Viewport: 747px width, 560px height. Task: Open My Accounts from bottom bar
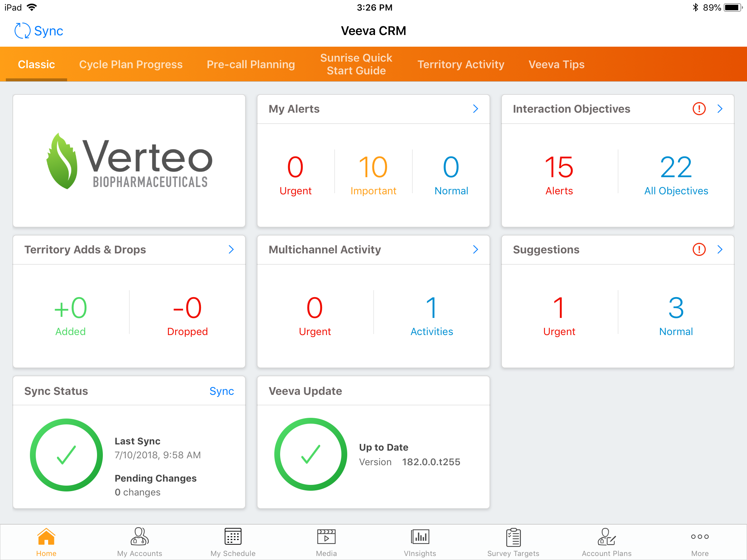click(x=139, y=537)
